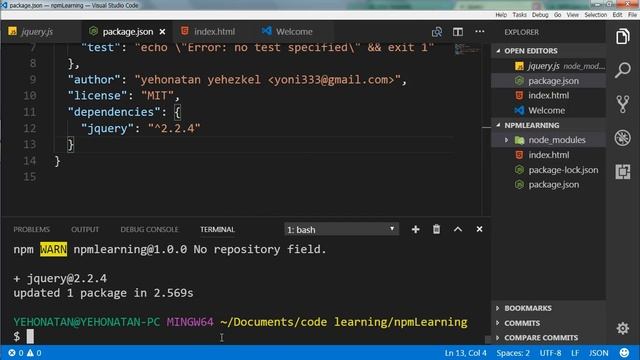
Task: Close the terminal panel
Action: [x=479, y=229]
